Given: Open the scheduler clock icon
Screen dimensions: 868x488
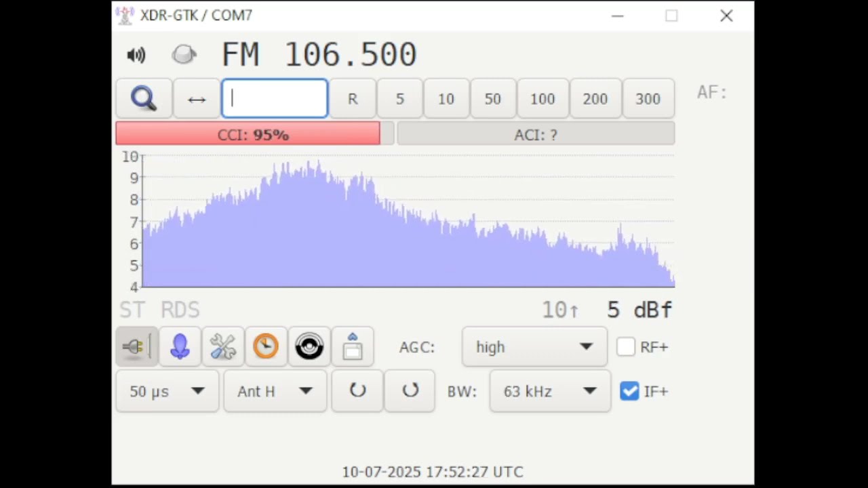Looking at the screenshot, I should [266, 347].
